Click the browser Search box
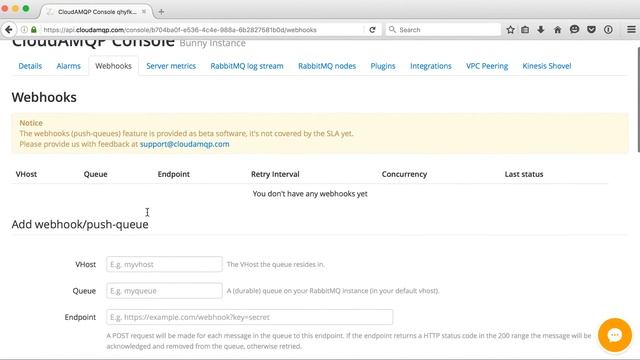Image resolution: width=640 pixels, height=360 pixels. click(443, 30)
